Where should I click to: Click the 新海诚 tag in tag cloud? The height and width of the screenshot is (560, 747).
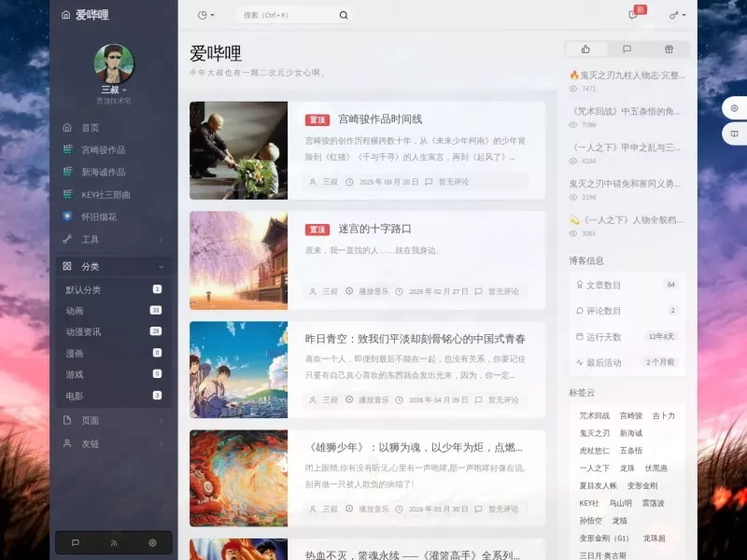coord(631,433)
